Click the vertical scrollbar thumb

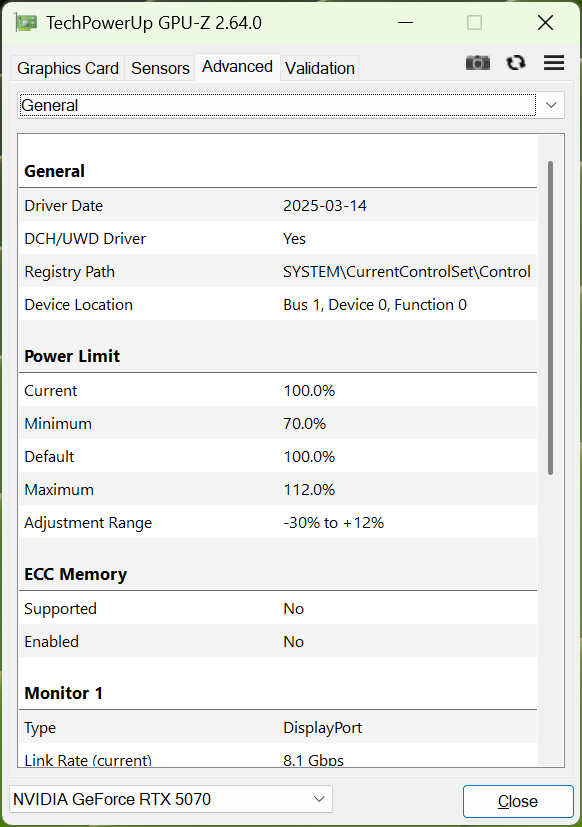tap(550, 318)
